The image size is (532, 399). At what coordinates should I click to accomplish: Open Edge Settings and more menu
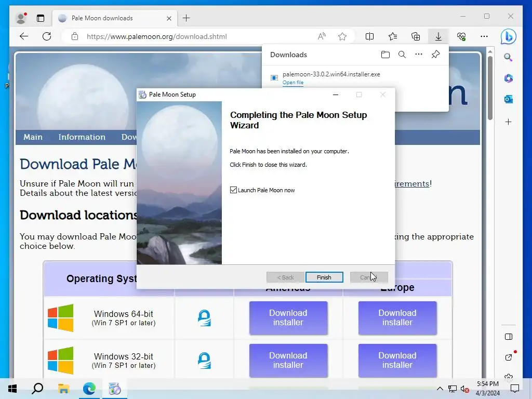(484, 36)
